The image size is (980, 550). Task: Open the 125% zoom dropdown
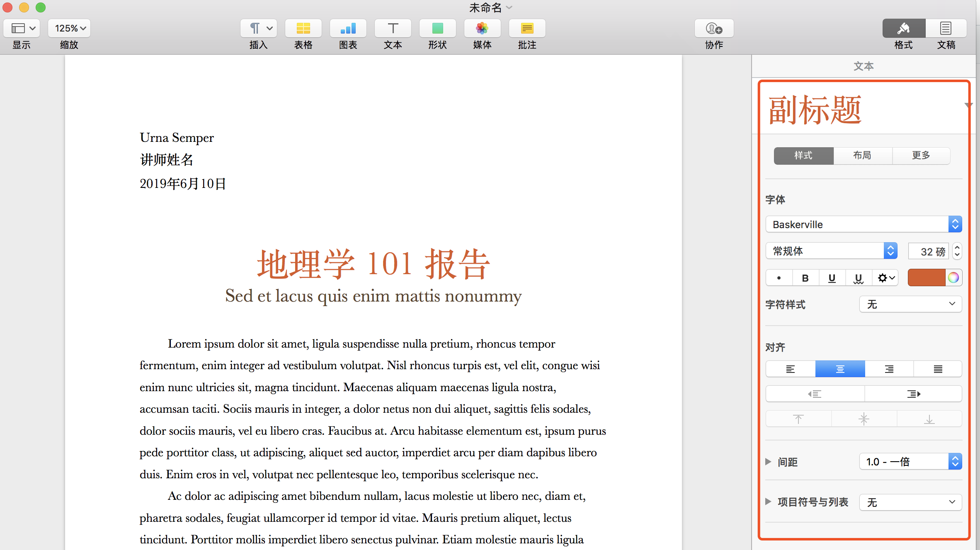pos(69,28)
